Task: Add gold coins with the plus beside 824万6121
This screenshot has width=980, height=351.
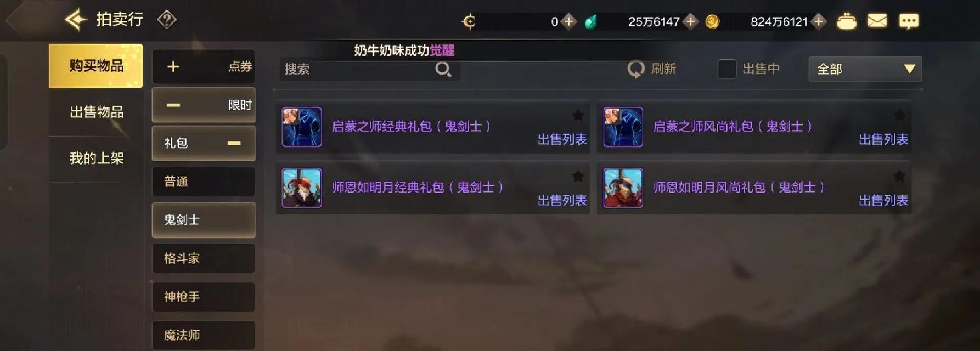Action: coord(818,21)
